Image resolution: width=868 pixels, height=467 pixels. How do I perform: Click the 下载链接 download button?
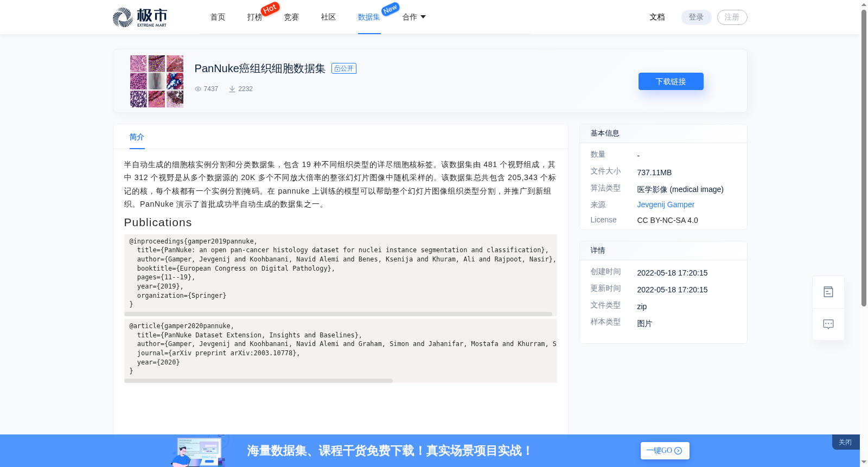tap(671, 81)
